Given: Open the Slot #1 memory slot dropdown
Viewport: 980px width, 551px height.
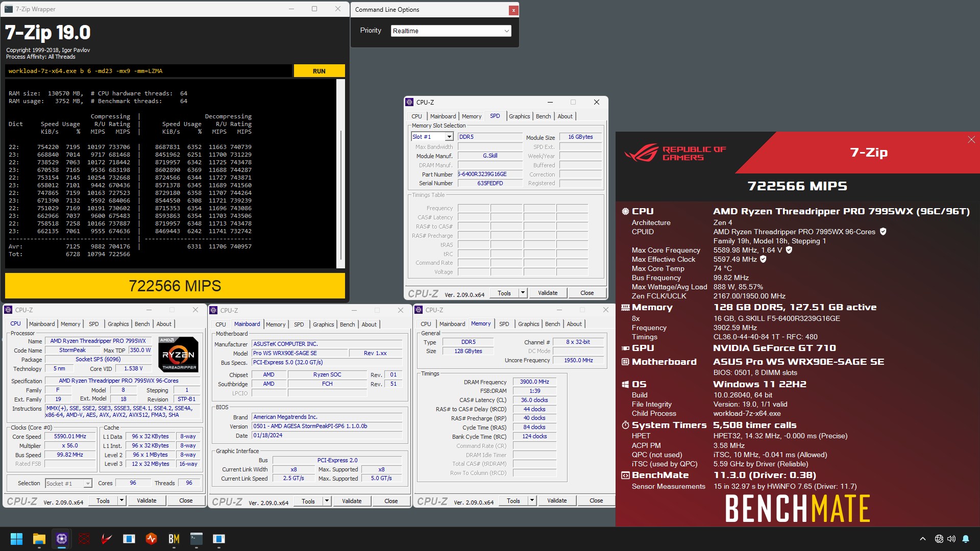Looking at the screenshot, I should pos(432,137).
